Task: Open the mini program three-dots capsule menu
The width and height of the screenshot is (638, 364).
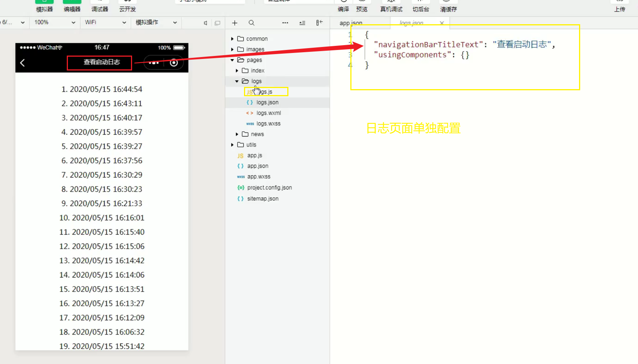Action: (x=154, y=63)
